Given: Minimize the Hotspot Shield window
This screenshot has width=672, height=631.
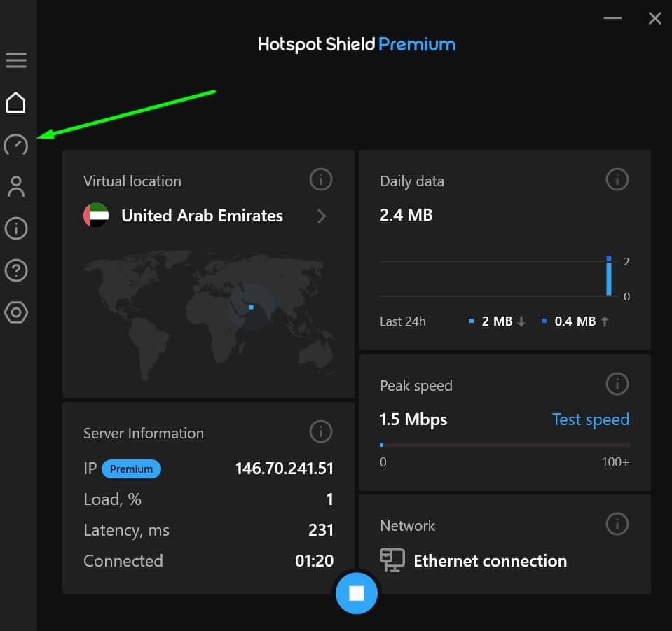Looking at the screenshot, I should tap(612, 18).
